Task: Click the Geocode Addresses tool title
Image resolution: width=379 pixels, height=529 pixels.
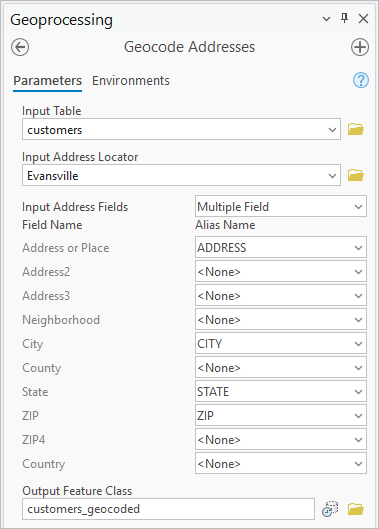Action: (x=189, y=47)
